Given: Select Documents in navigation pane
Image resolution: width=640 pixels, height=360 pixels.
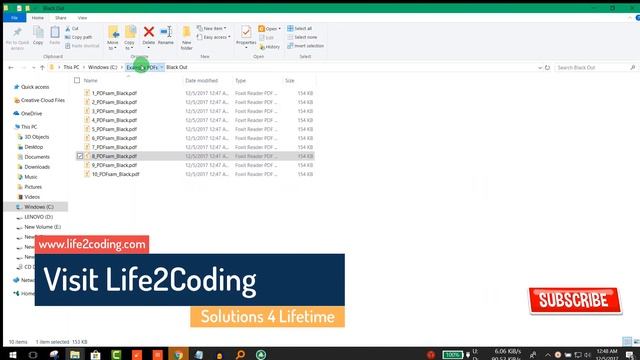Looking at the screenshot, I should (37, 157).
